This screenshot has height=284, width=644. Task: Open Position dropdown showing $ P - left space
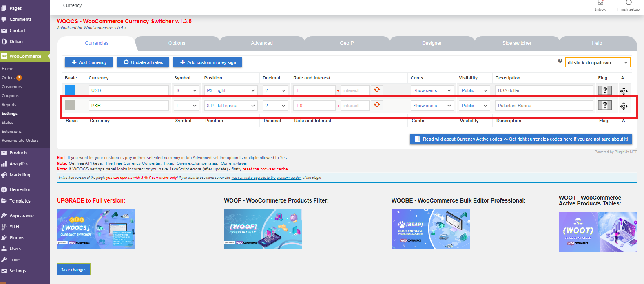(x=231, y=106)
